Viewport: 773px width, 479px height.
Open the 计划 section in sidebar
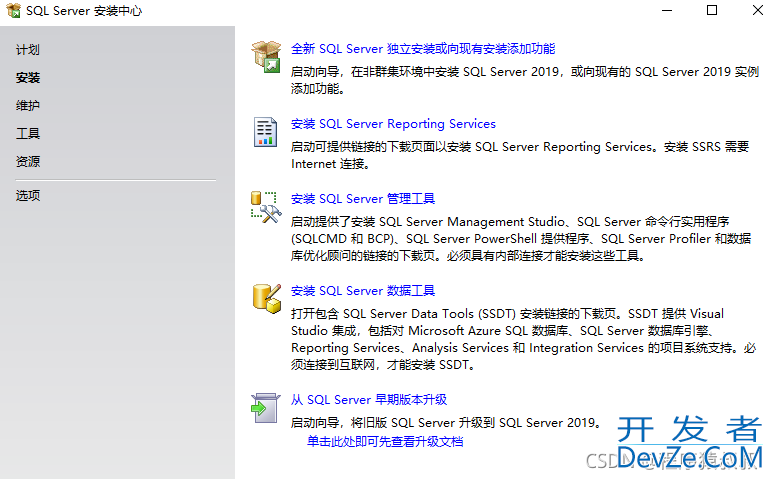tap(28, 50)
